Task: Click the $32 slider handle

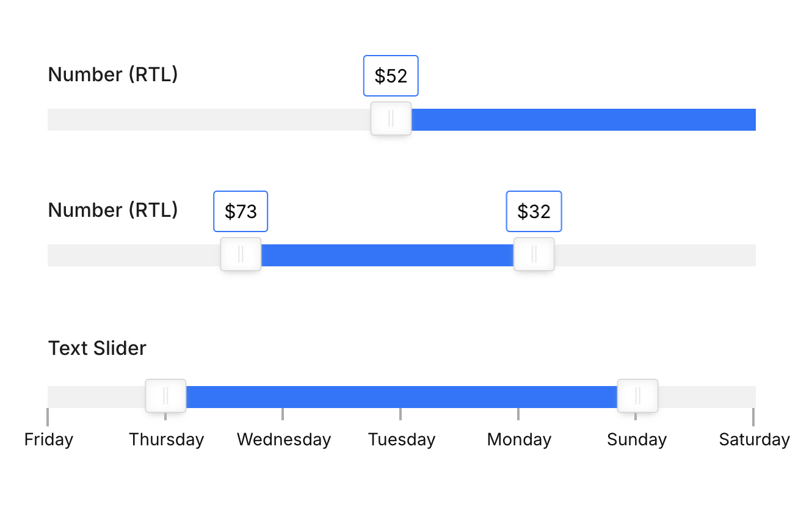Action: pos(534,254)
